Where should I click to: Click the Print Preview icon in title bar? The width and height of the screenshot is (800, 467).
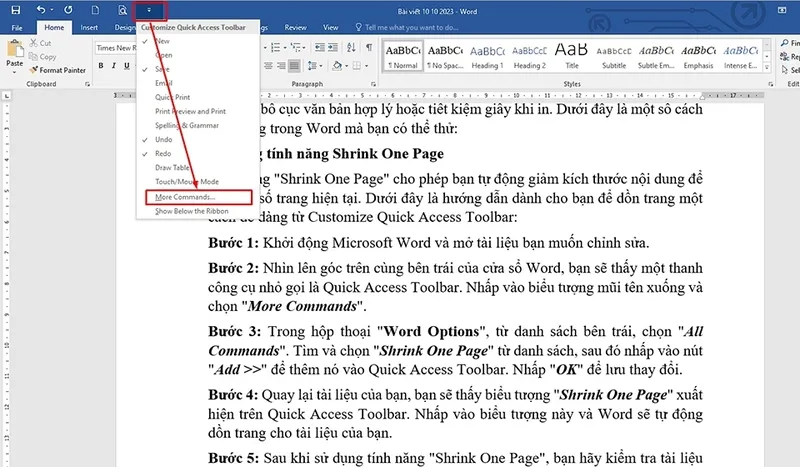[x=121, y=10]
